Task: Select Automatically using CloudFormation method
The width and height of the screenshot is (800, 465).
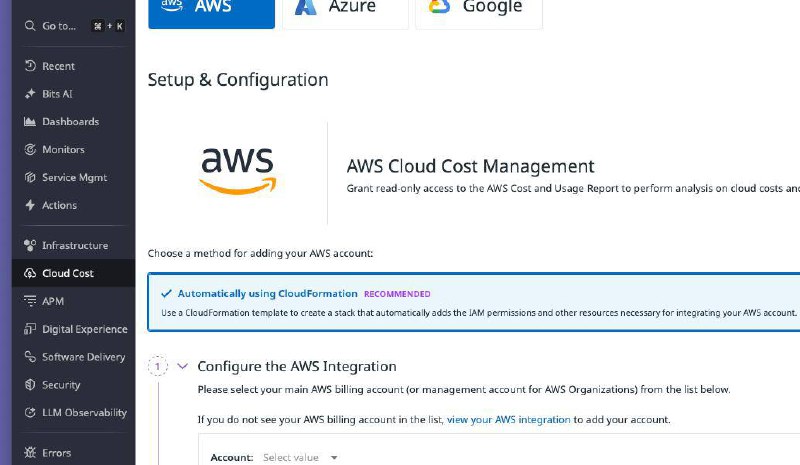Action: click(x=473, y=302)
